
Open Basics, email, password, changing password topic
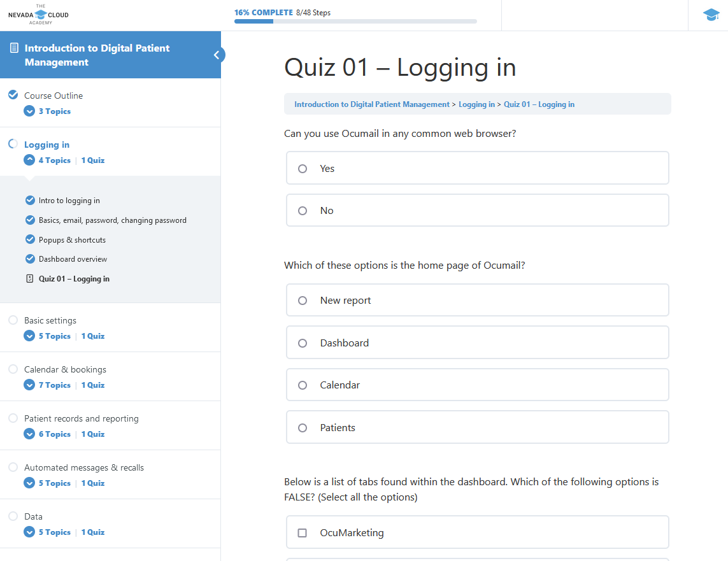coord(112,220)
